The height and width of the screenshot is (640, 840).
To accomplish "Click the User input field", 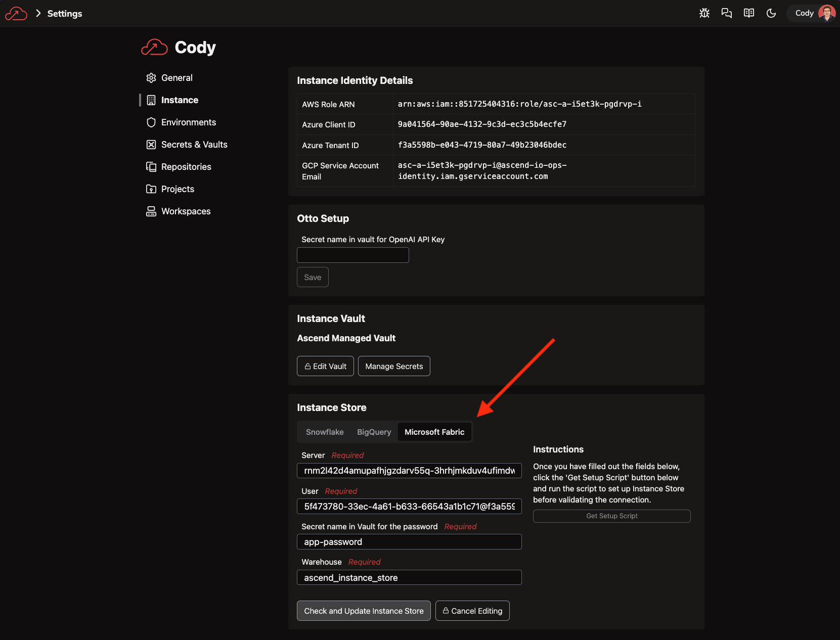I will 409,506.
